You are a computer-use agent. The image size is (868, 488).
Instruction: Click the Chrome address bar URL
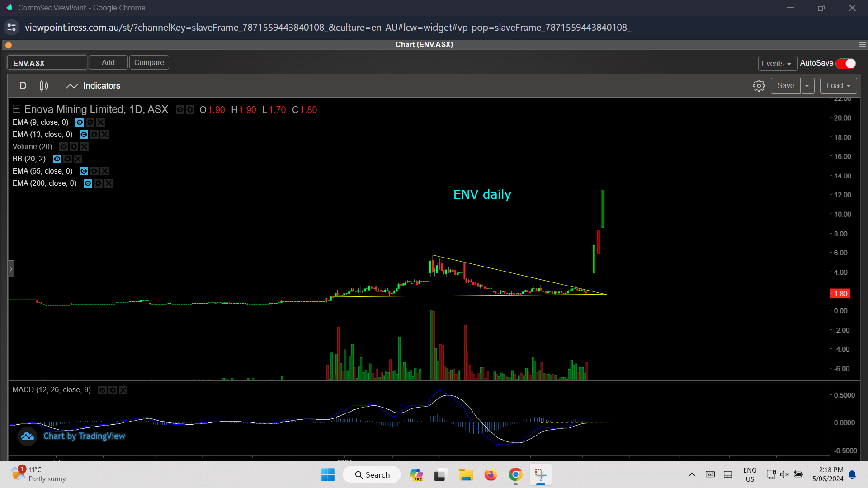pos(328,28)
